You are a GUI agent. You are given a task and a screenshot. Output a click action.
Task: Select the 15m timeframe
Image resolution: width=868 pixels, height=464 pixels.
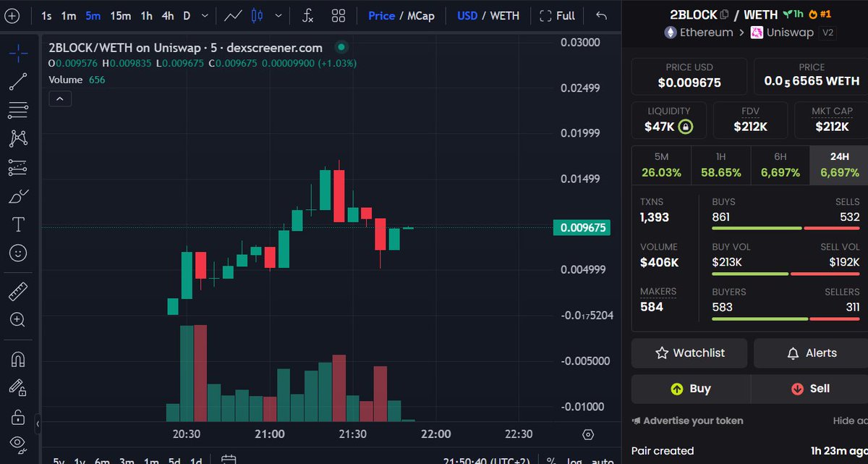(120, 15)
